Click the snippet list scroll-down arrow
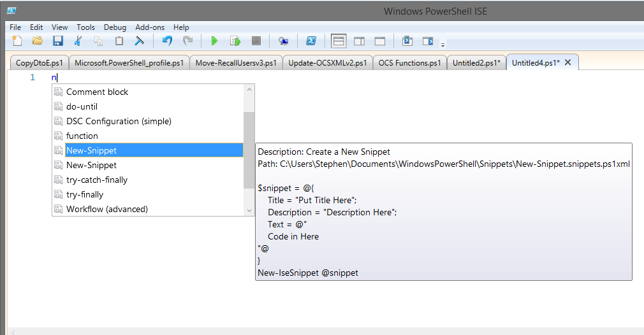This screenshot has width=644, height=335. (x=249, y=211)
